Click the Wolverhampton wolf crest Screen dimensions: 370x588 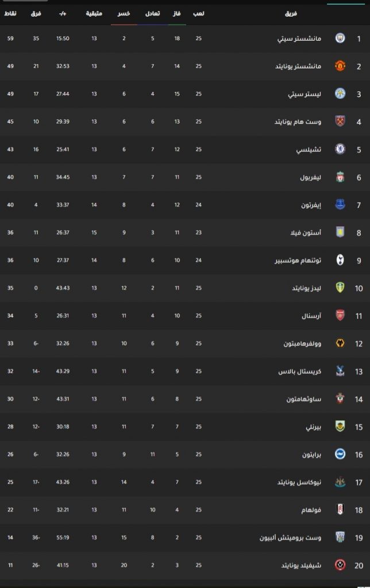pyautogui.click(x=340, y=343)
